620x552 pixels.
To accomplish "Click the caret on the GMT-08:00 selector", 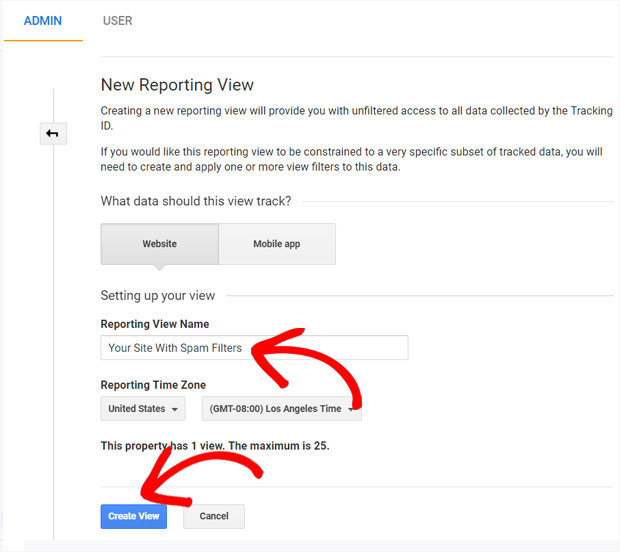I will click(351, 410).
